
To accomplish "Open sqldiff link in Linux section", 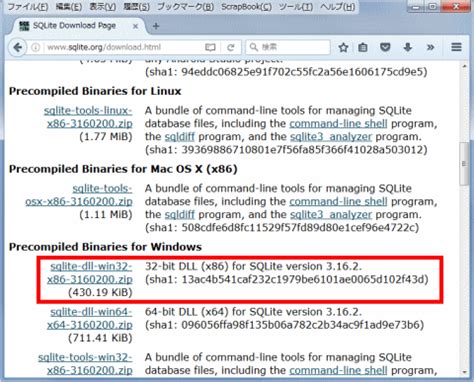I will 180,137.
